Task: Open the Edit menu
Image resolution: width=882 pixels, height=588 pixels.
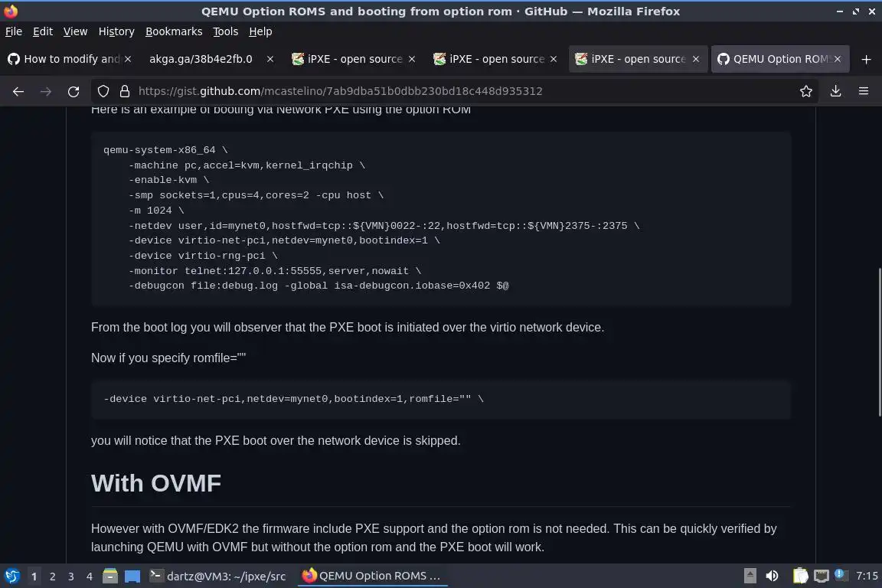Action: tap(43, 31)
